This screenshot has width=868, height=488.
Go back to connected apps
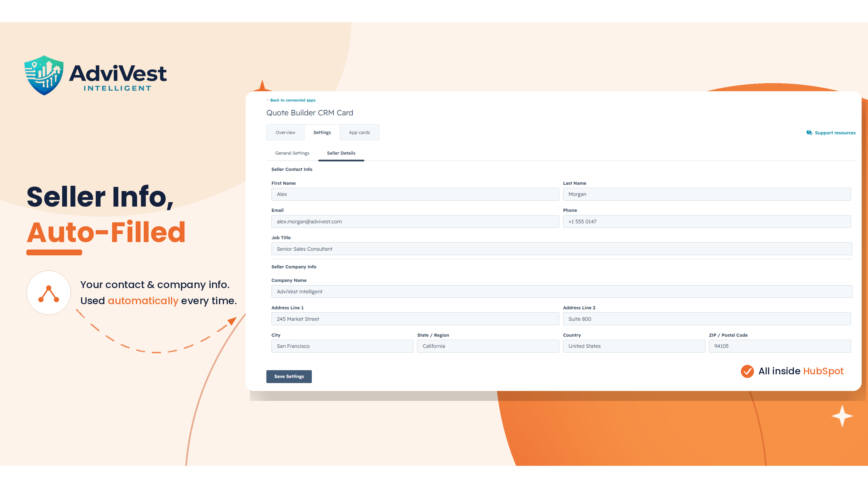292,100
